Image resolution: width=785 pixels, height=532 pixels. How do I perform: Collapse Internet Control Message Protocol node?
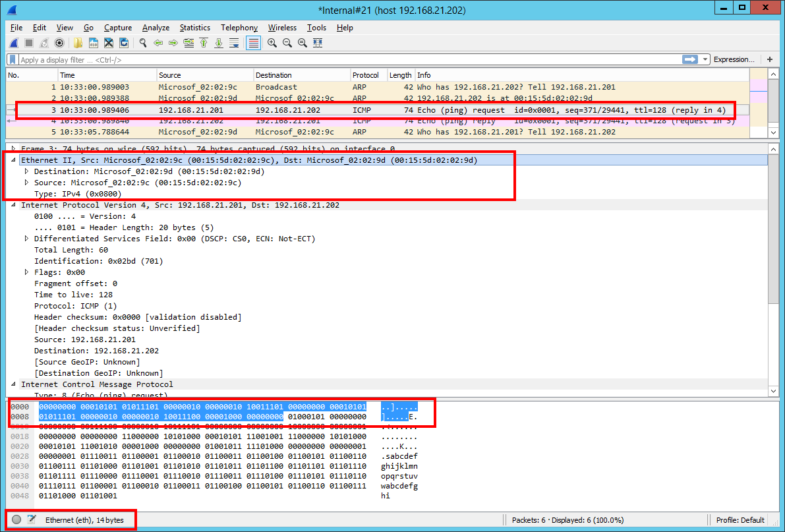coord(14,384)
